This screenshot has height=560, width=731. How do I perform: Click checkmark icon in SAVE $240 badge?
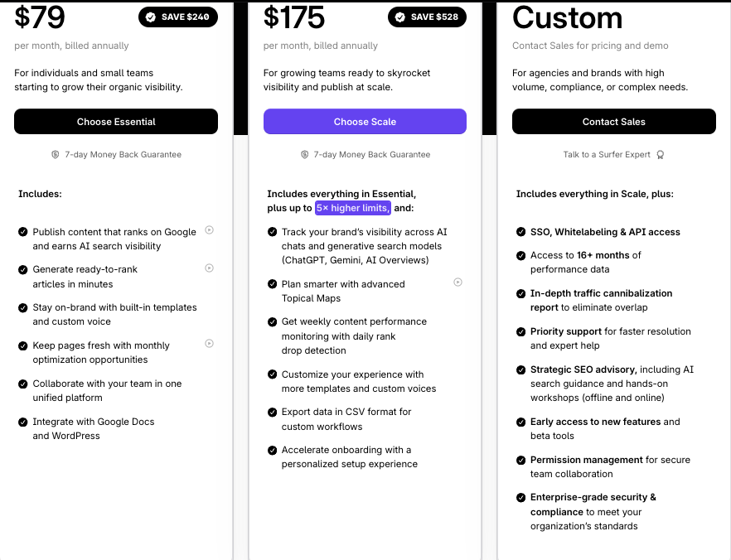[x=150, y=17]
